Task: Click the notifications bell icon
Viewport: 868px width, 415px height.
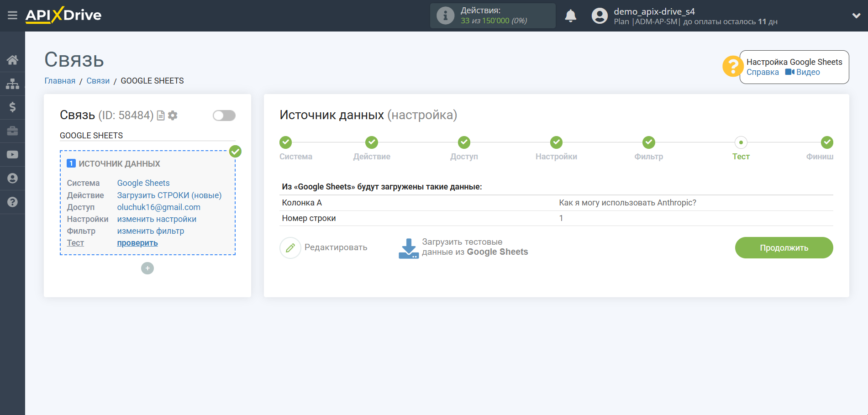Action: (x=570, y=16)
